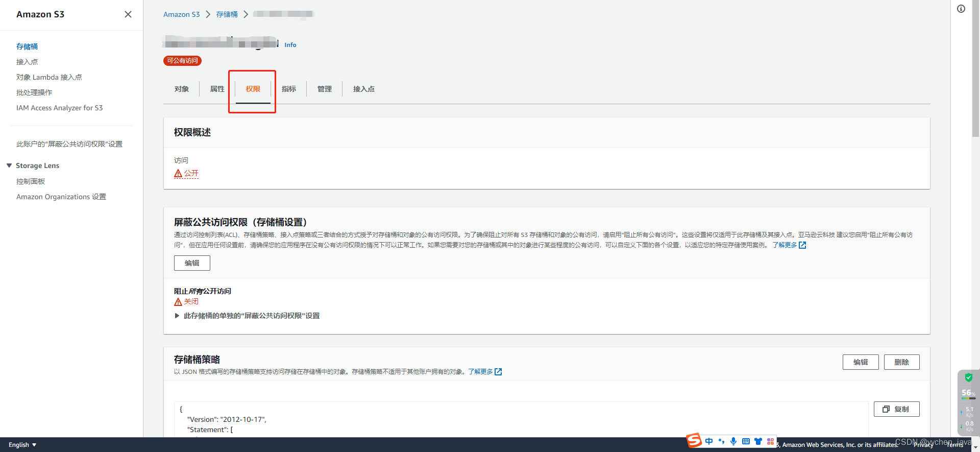
Task: Open 存储桶 breadcrumb link
Action: click(227, 14)
